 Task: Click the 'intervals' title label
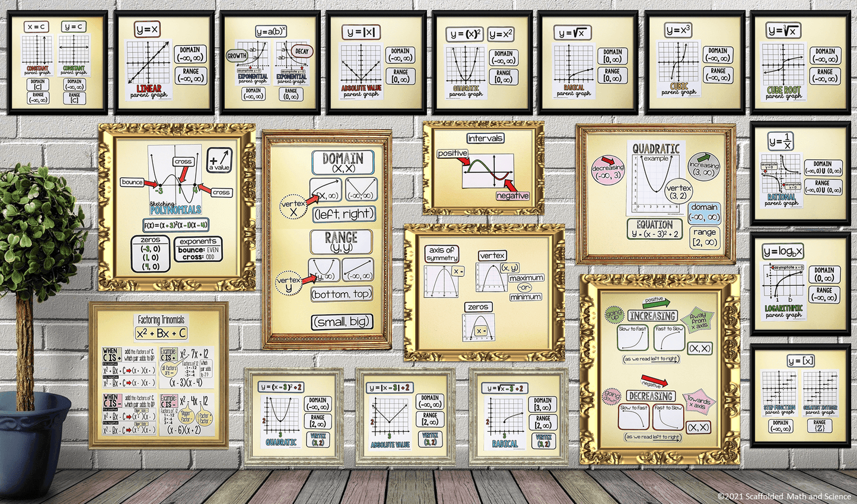click(485, 138)
